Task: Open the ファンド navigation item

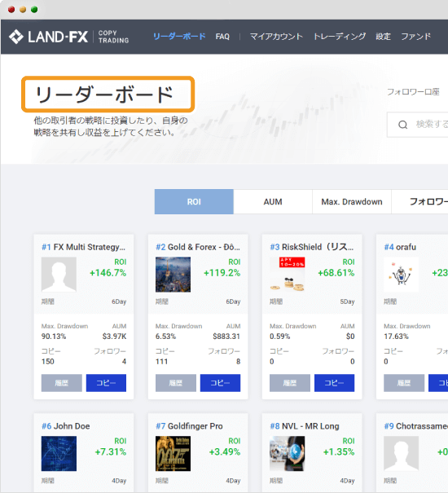Action: click(416, 37)
